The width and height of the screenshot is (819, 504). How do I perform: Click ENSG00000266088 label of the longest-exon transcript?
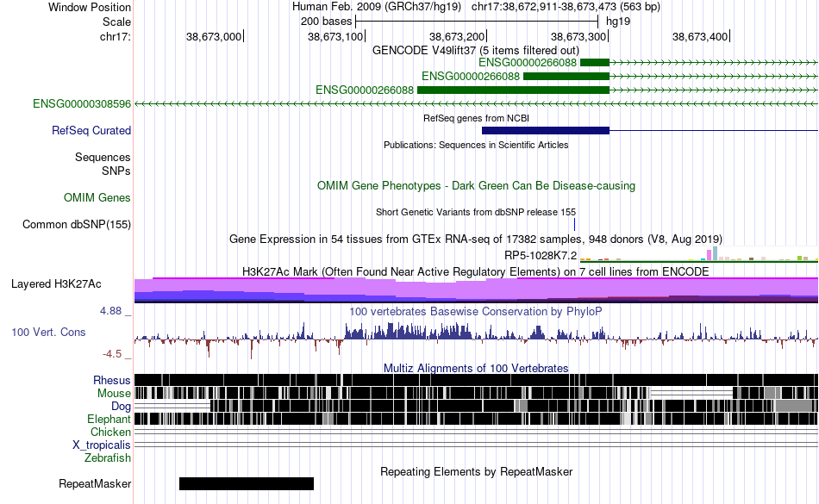click(x=365, y=90)
